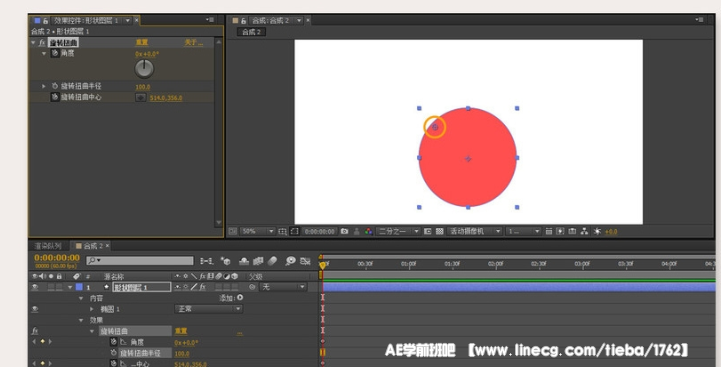Open the parent 无 dropdown for 形状图层 1
721x367 pixels.
pos(284,287)
